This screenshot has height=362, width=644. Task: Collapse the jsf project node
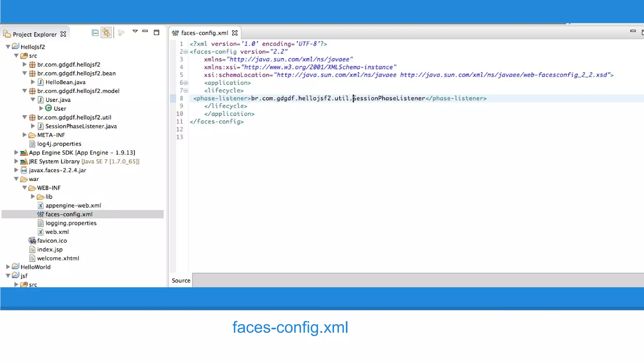[8, 275]
